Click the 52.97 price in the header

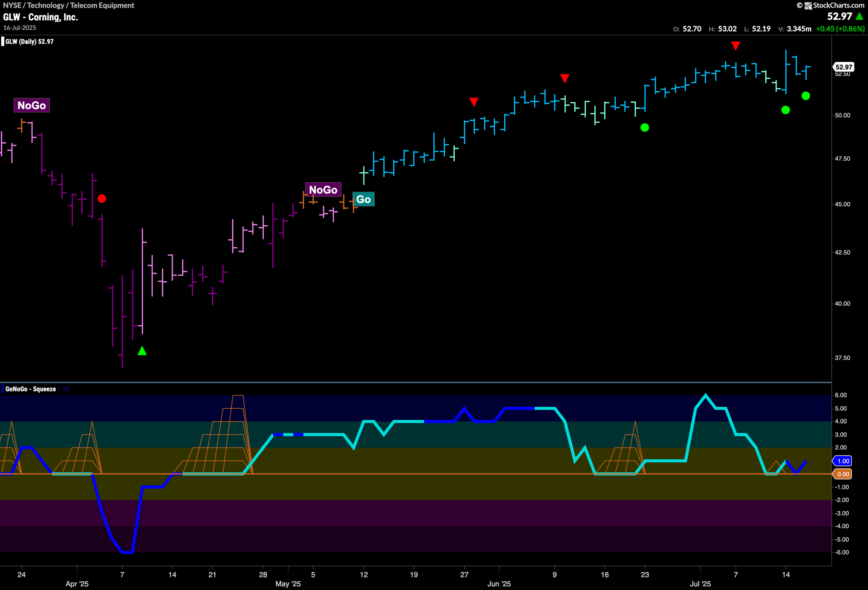pos(840,16)
